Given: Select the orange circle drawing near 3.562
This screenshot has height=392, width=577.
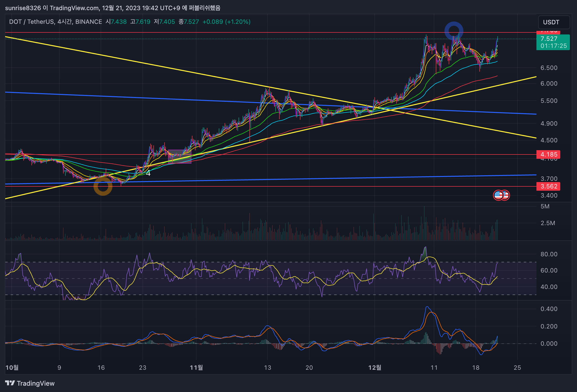Looking at the screenshot, I should tap(103, 186).
